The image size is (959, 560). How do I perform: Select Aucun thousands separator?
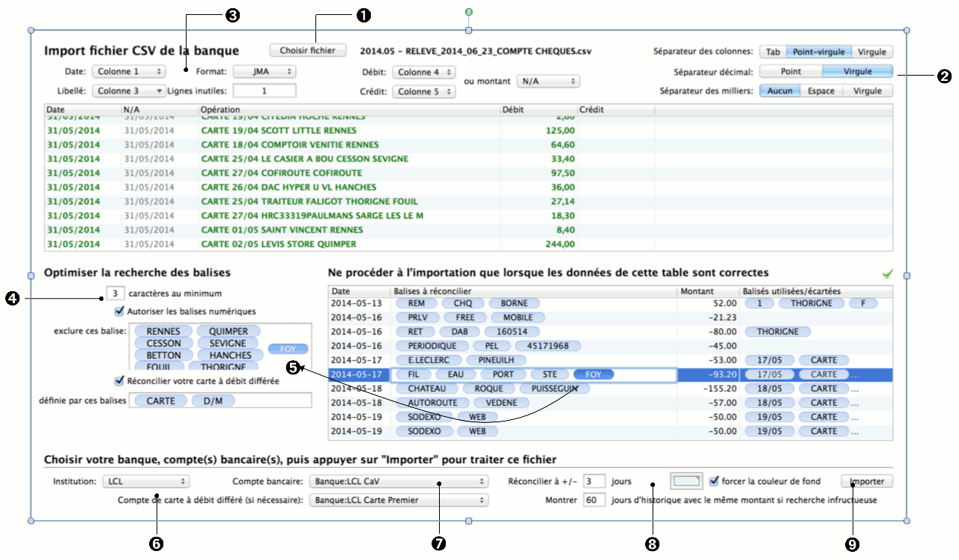[779, 91]
